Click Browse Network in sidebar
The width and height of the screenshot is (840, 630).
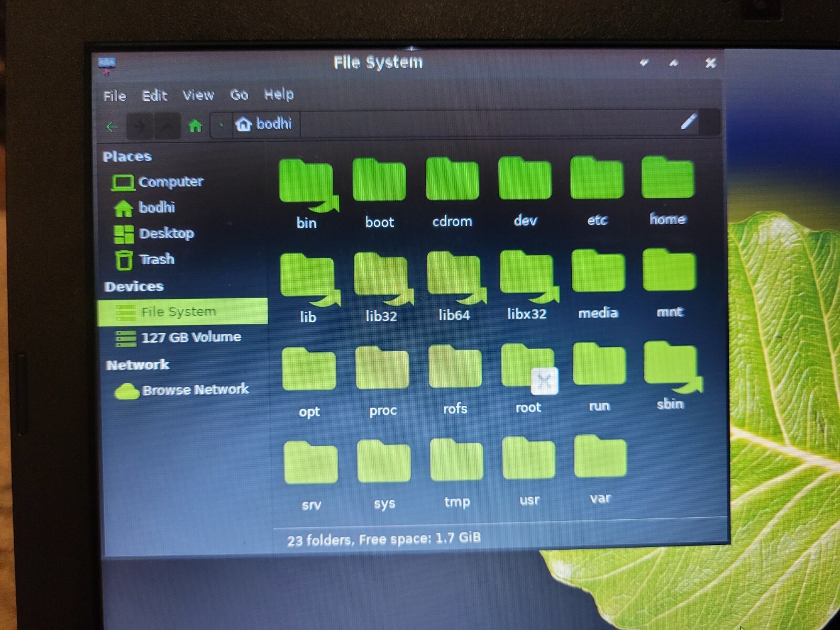click(x=182, y=390)
